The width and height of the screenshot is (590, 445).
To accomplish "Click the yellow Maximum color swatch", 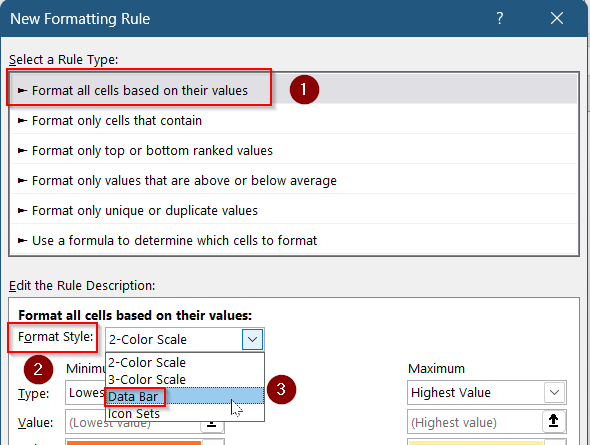I will (x=476, y=442).
